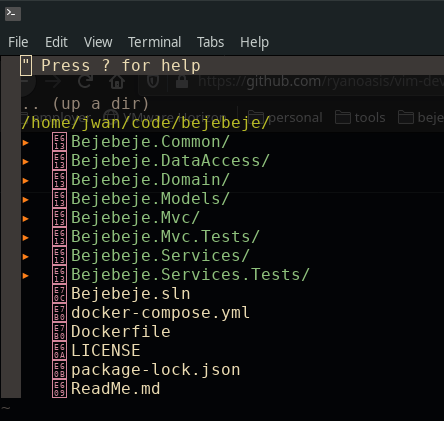Click the glyph icon beside LICENSE
Screen dimensions: 444x421
pos(59,351)
